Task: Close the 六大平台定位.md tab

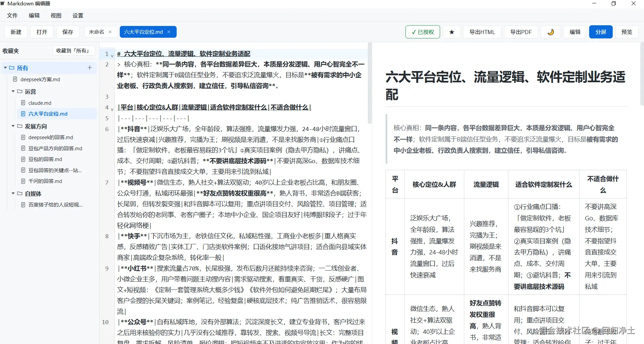Action: pyautogui.click(x=169, y=32)
